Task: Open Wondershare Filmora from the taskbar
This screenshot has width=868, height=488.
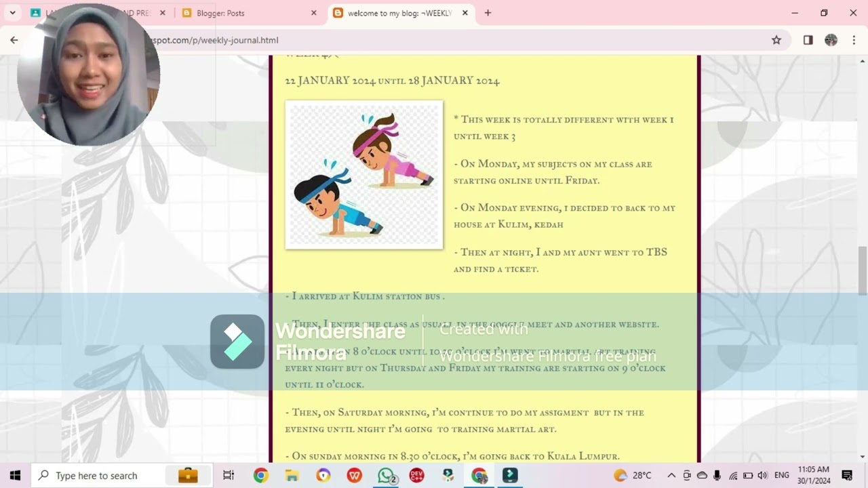Action: (x=510, y=475)
